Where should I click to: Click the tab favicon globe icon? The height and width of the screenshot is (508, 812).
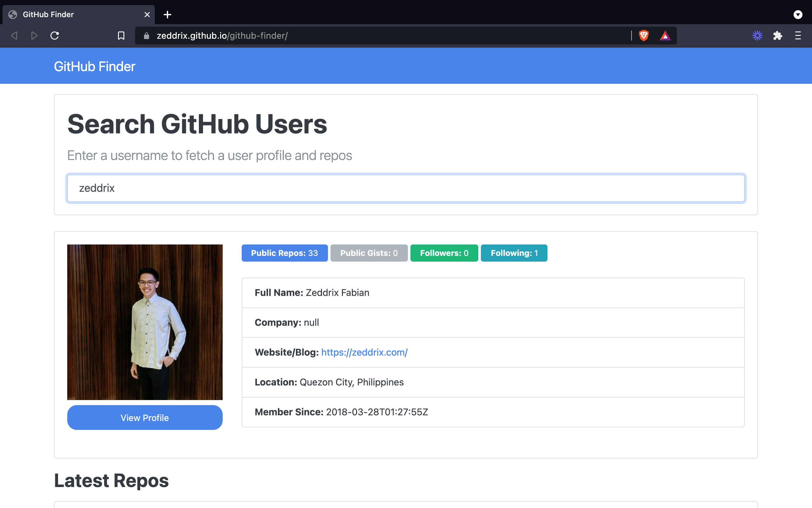(x=13, y=15)
